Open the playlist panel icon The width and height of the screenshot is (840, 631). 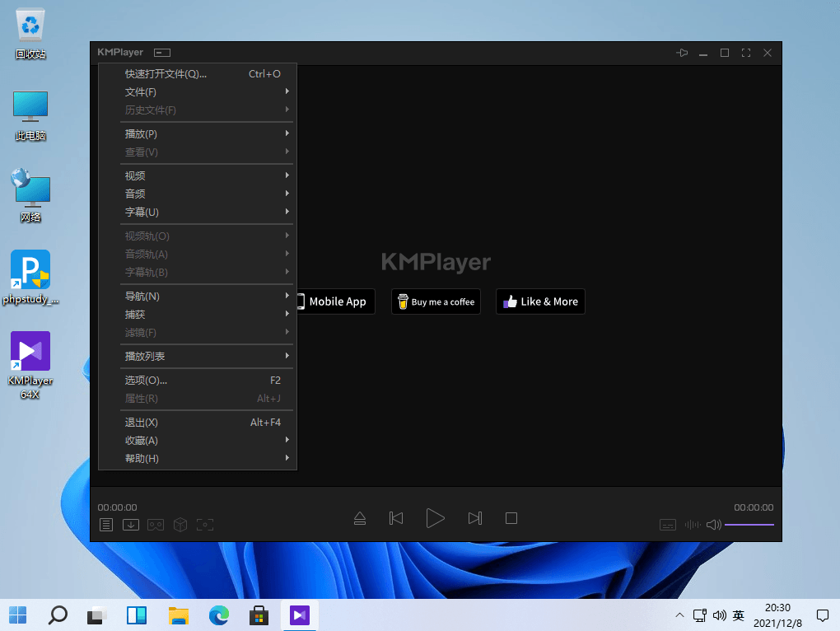106,525
